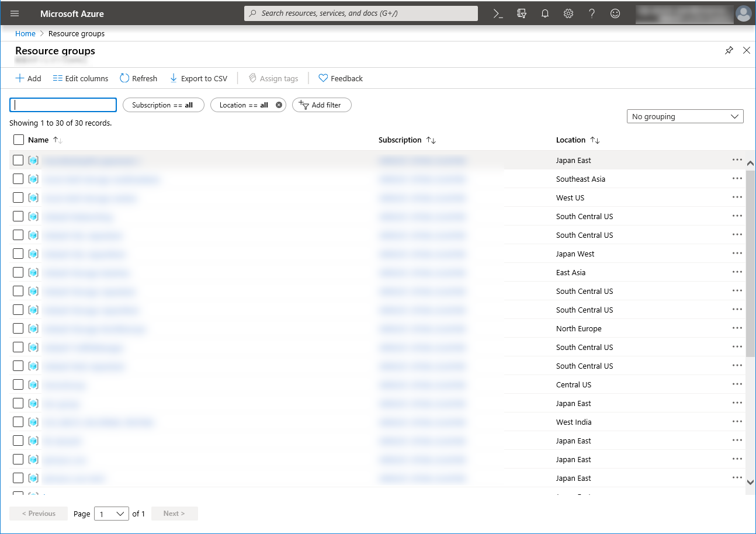This screenshot has height=534, width=756.
Task: Pin the Resource groups blade
Action: click(729, 51)
